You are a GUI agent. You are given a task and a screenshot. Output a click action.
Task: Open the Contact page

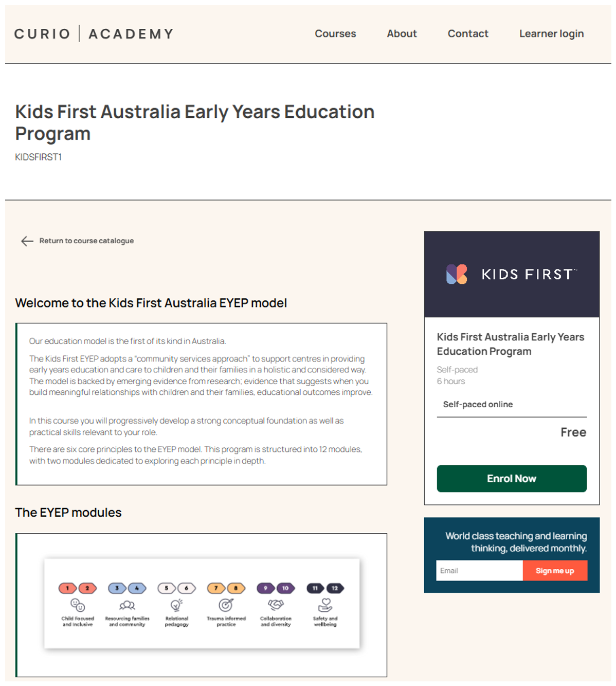[468, 34]
